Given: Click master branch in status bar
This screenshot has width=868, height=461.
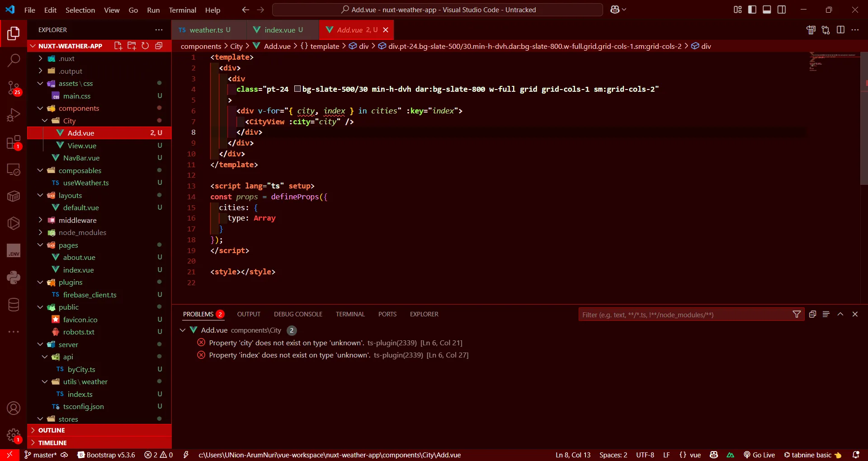Looking at the screenshot, I should click(x=41, y=455).
